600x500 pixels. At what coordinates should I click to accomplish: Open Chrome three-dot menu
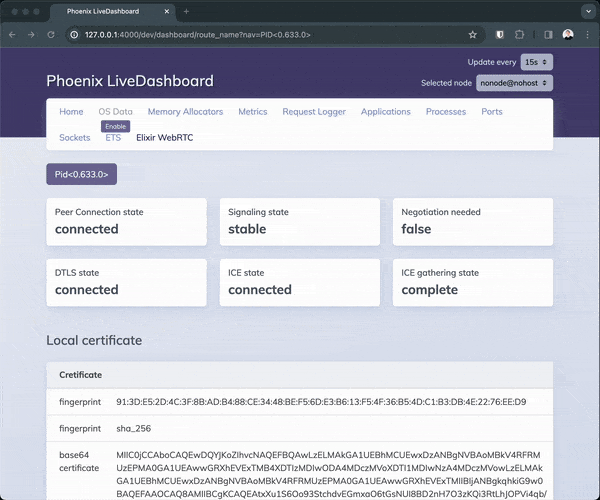click(588, 34)
